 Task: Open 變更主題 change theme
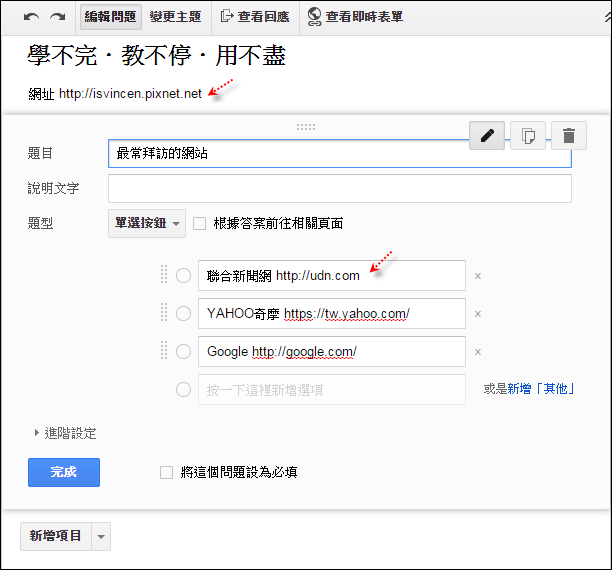175,17
